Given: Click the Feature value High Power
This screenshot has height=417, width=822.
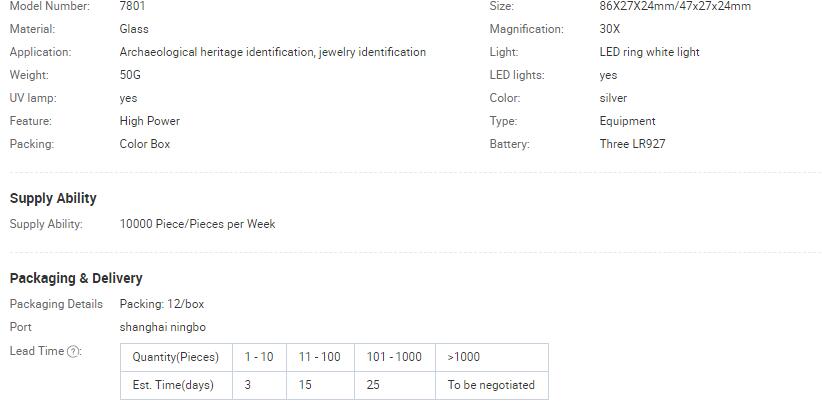Looking at the screenshot, I should pyautogui.click(x=149, y=121).
